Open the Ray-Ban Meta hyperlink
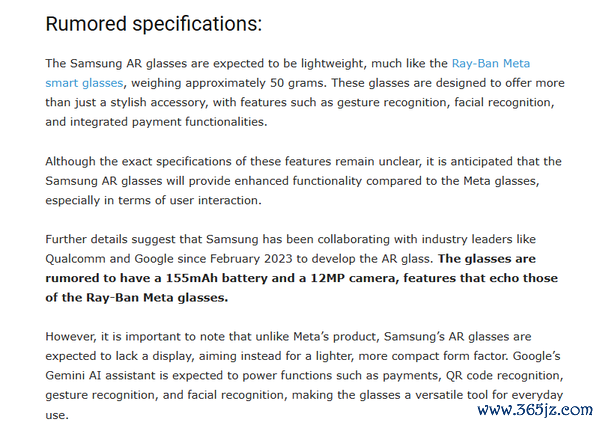 pos(491,64)
